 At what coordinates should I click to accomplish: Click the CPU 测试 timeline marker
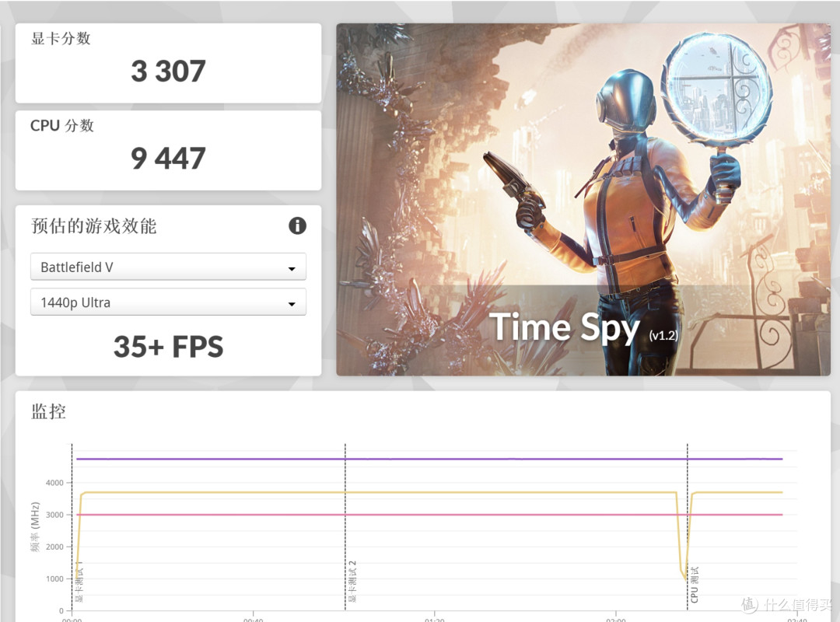click(x=695, y=585)
